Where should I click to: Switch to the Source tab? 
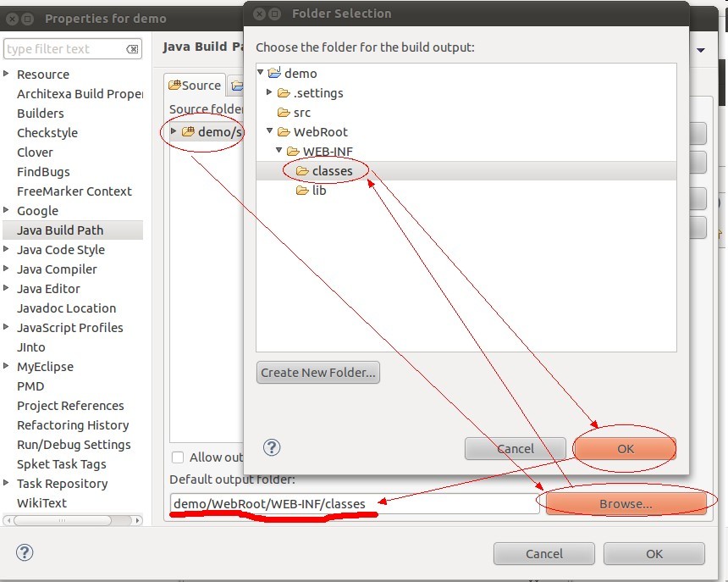point(195,85)
